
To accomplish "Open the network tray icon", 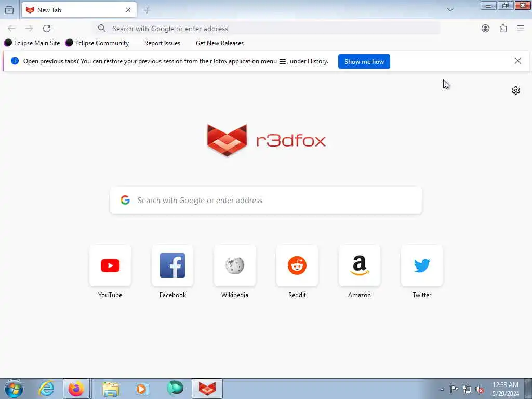I will [x=467, y=389].
